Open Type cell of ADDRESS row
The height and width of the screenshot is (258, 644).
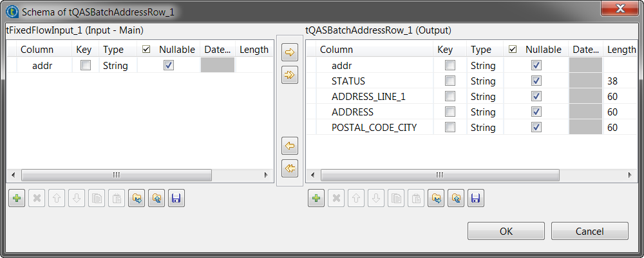[x=485, y=112]
